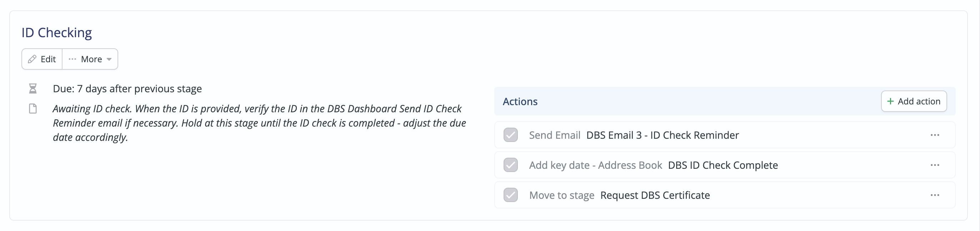Open options menu for Send Email action
Viewport: 980px width, 231px height.
pyautogui.click(x=935, y=135)
